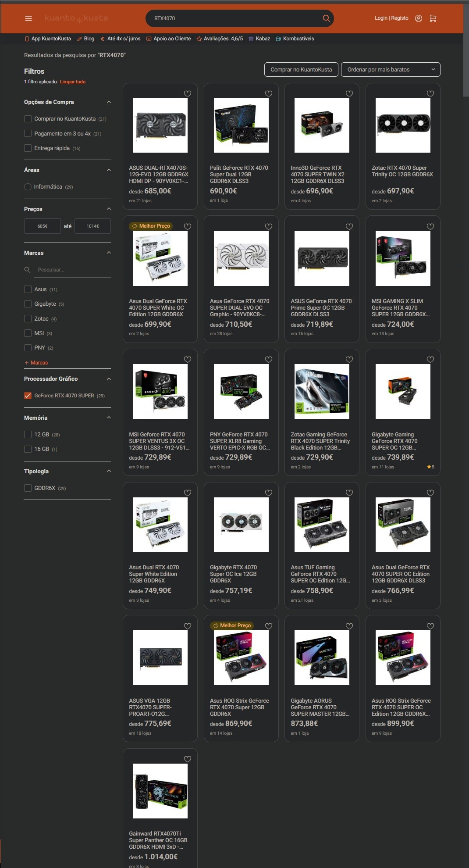Favorite the PNY XLR8 Gaming VERTO card
The image size is (469, 868).
click(269, 360)
